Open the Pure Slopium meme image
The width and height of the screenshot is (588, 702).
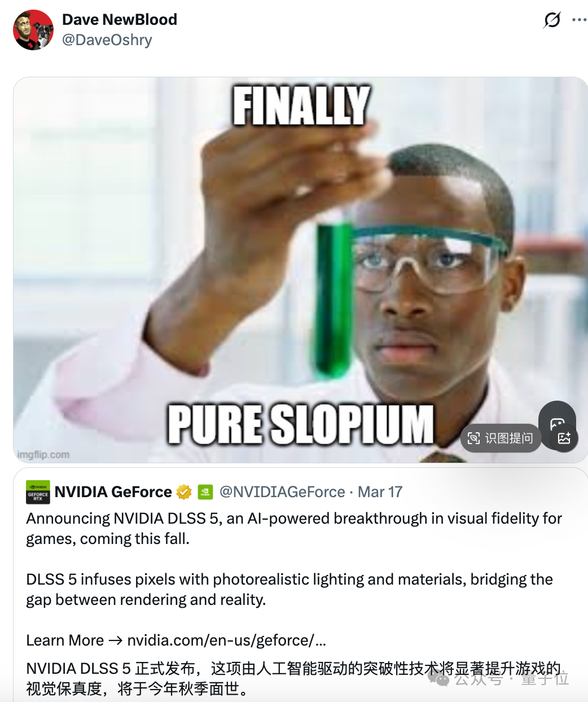[x=300, y=270]
